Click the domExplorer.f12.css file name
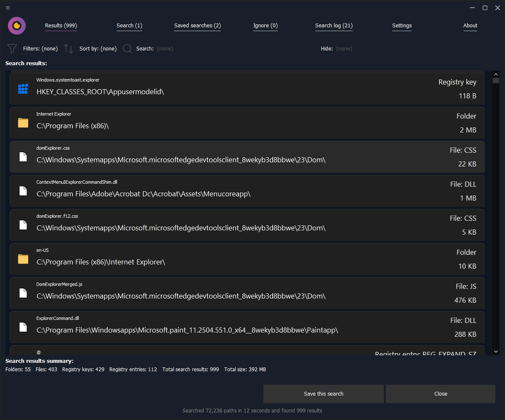 pyautogui.click(x=57, y=216)
